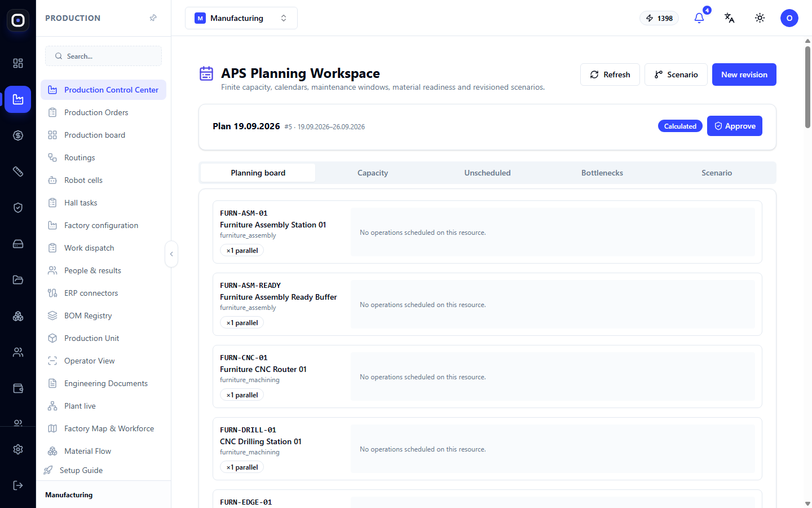Click the sidebar search field

pos(103,56)
